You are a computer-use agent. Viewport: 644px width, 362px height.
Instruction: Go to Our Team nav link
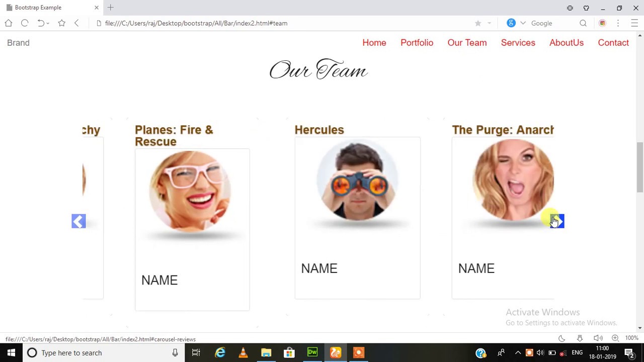pos(467,43)
